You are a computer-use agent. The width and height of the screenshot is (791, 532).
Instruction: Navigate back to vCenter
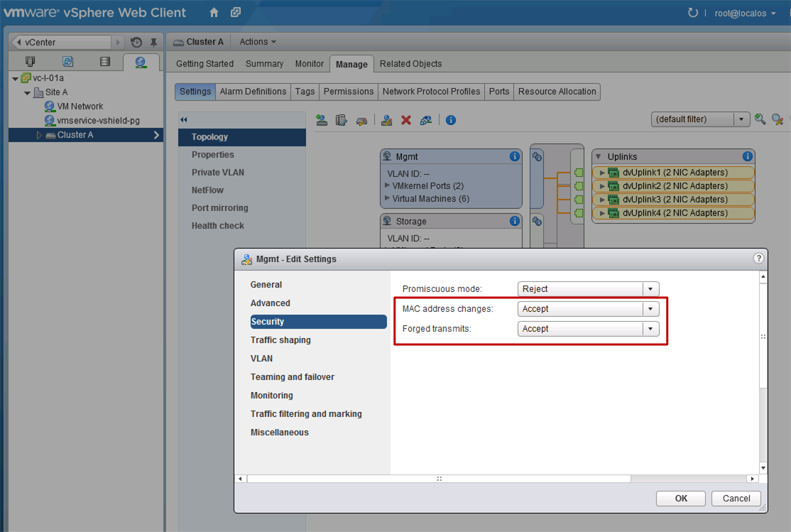coord(61,42)
